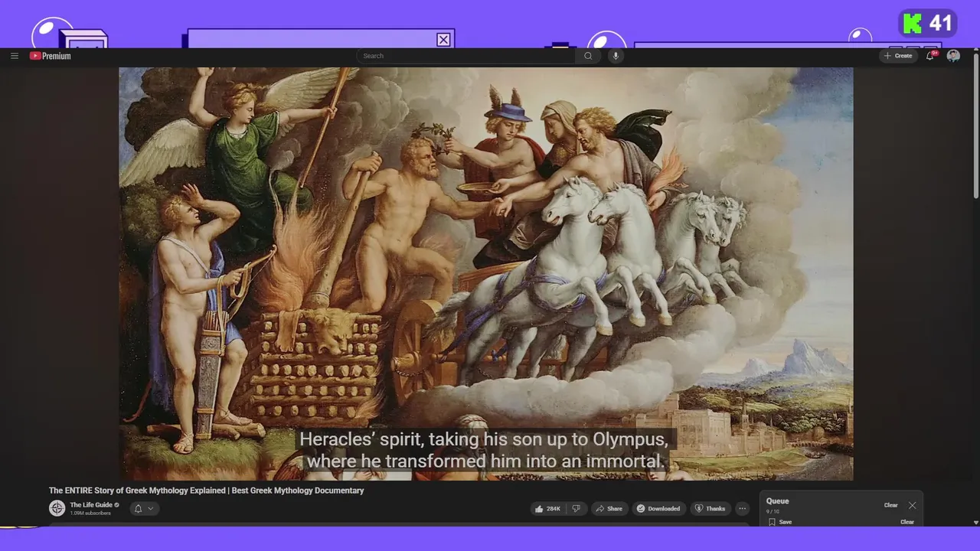Image resolution: width=980 pixels, height=551 pixels.
Task: Open the three-dot more actions menu
Action: coord(742,508)
